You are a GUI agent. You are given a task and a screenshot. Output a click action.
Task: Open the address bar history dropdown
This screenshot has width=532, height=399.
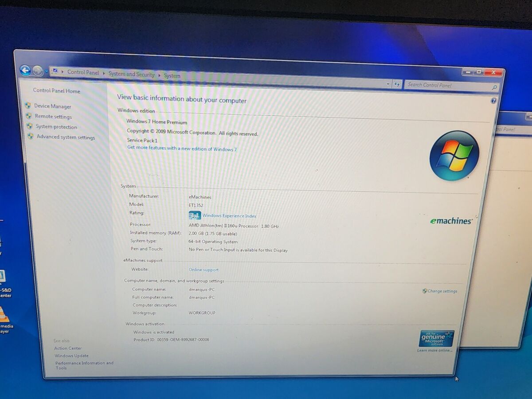(x=388, y=84)
